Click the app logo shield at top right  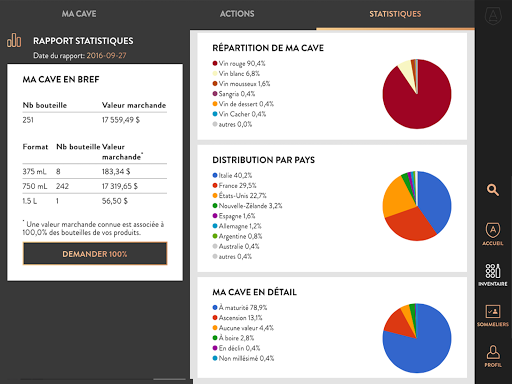click(493, 15)
